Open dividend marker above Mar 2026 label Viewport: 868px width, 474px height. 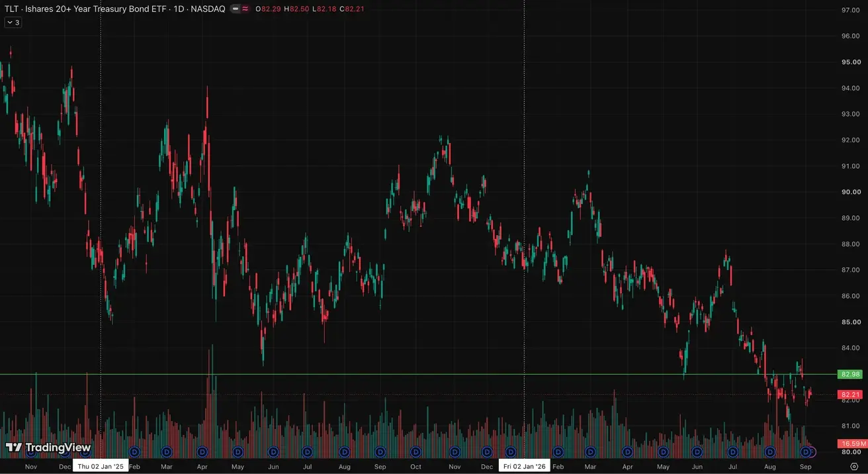[590, 451]
